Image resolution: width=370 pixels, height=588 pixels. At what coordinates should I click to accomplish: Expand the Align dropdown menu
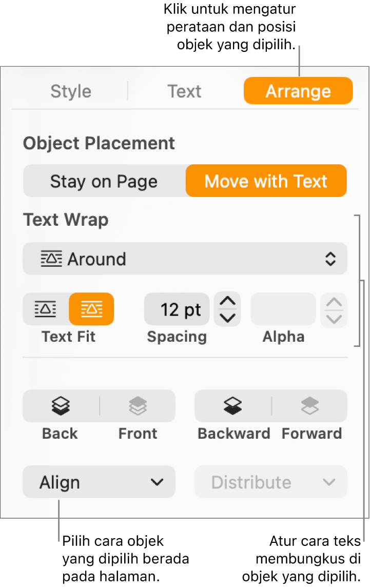tap(99, 482)
